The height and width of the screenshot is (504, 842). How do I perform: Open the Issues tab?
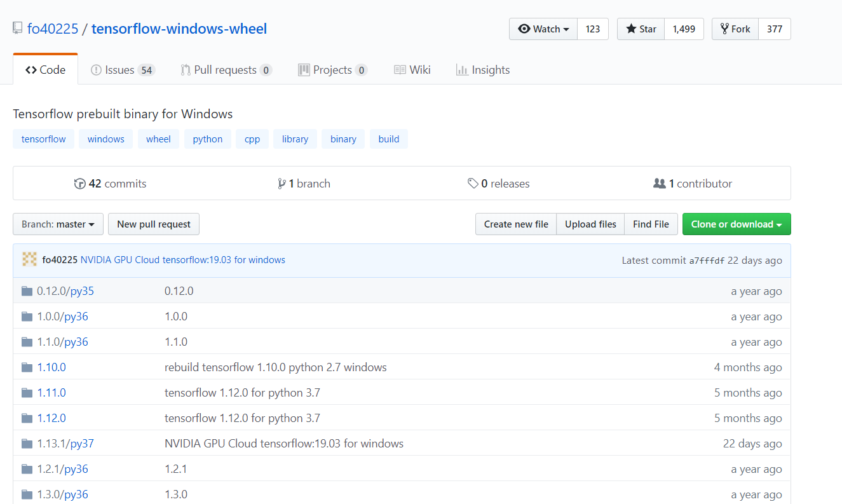(x=123, y=70)
